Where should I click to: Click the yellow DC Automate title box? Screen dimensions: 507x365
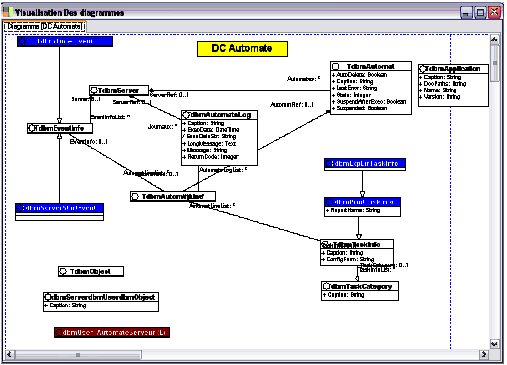(242, 49)
